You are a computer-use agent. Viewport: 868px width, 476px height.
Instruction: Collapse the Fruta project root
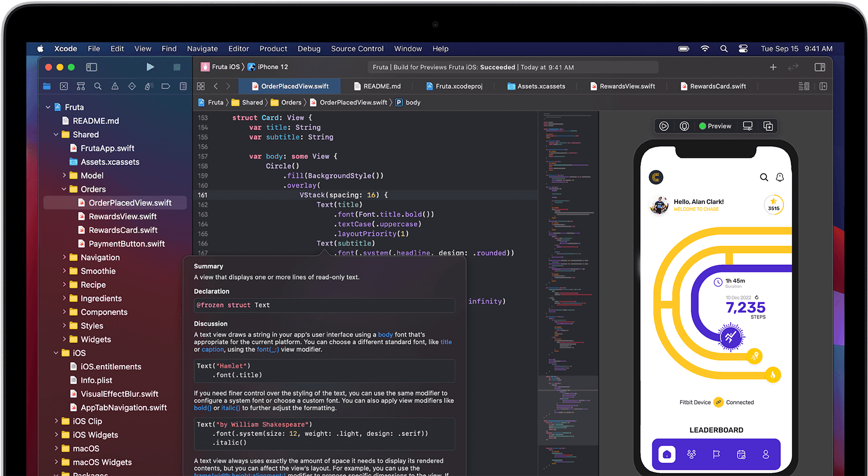[x=48, y=107]
